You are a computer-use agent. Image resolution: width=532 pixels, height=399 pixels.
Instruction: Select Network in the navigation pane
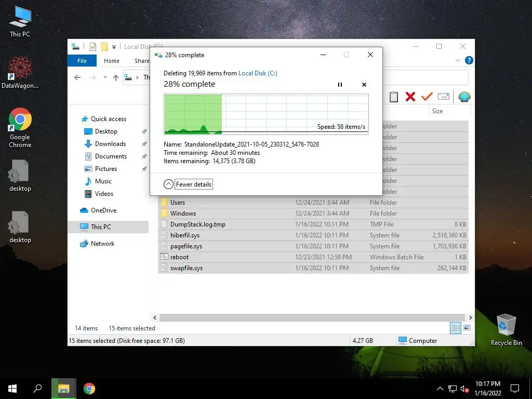pyautogui.click(x=102, y=244)
